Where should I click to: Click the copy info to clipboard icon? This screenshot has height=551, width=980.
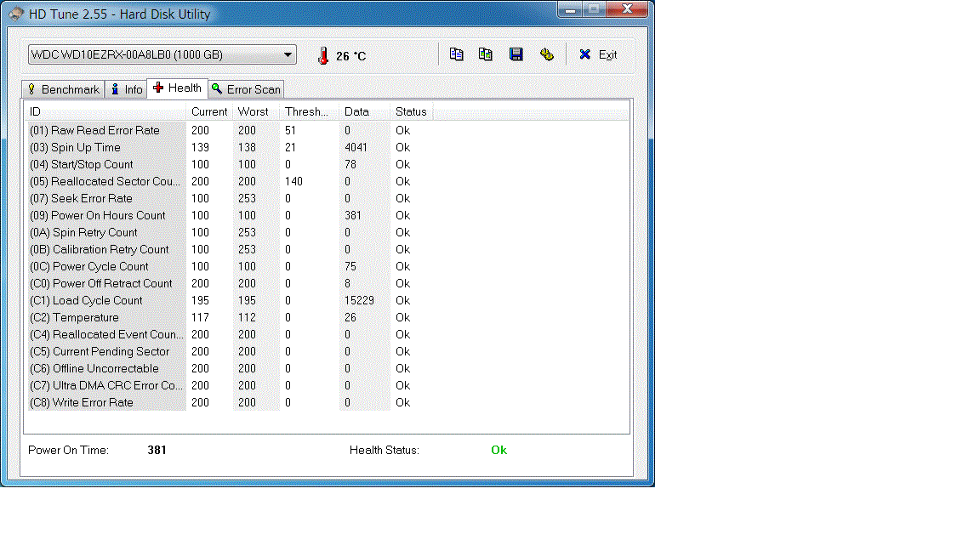coord(456,54)
